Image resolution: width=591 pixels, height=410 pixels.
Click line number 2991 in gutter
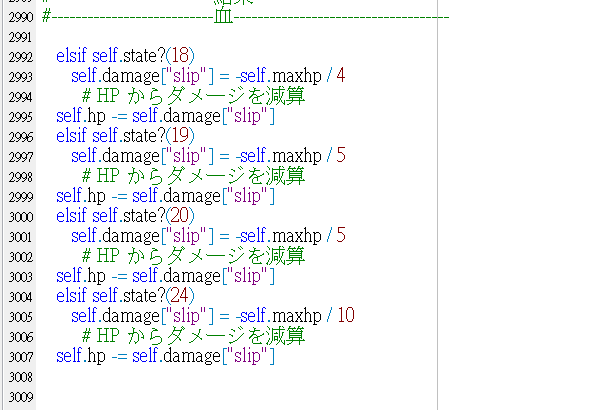[x=20, y=37]
